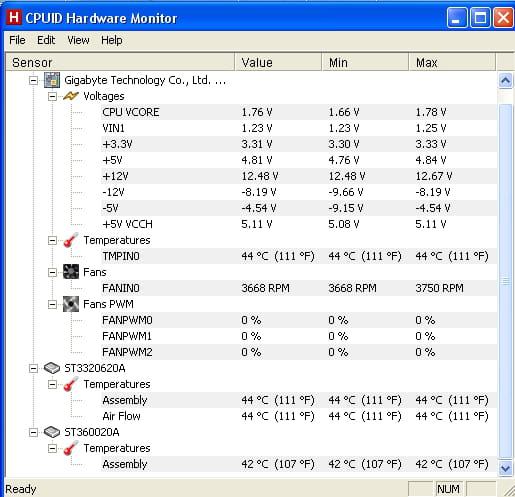515x497 pixels.
Task: Click the 12.67 V maximum value
Action: click(434, 176)
